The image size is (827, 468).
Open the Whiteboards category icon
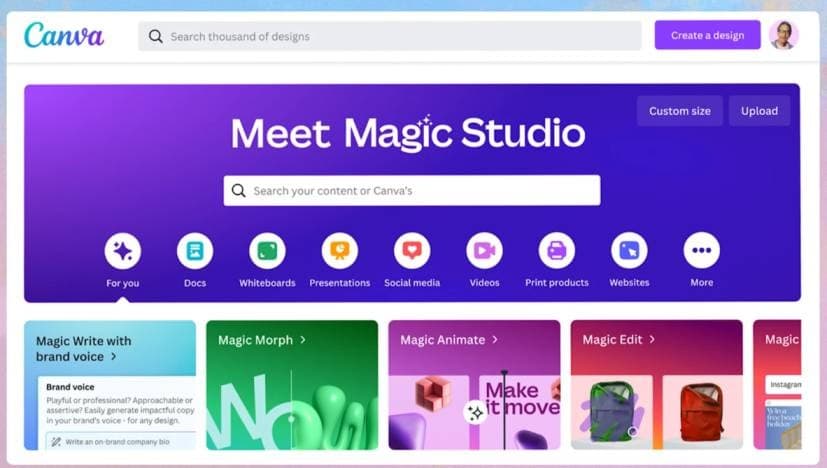click(267, 251)
